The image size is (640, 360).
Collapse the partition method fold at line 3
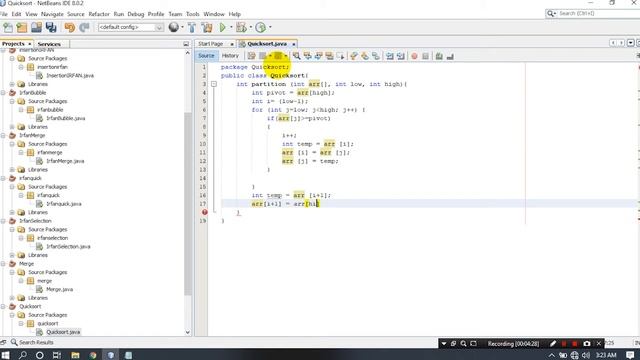tap(213, 84)
